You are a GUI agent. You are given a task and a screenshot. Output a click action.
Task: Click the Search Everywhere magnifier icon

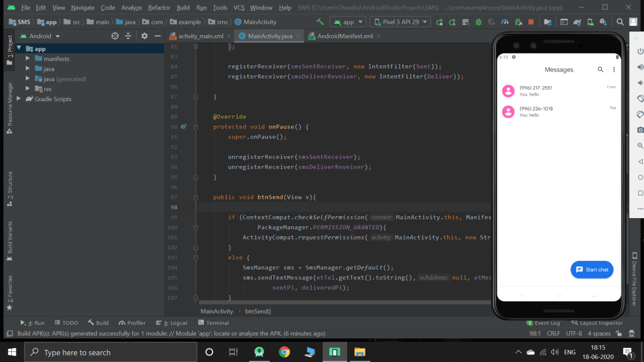[621, 22]
